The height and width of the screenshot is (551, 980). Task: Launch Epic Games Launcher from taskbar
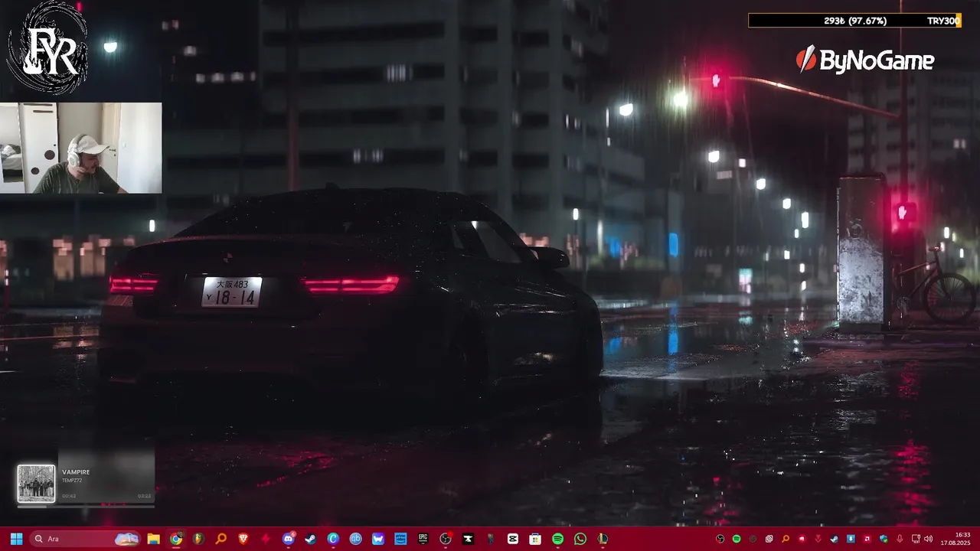pos(423,539)
